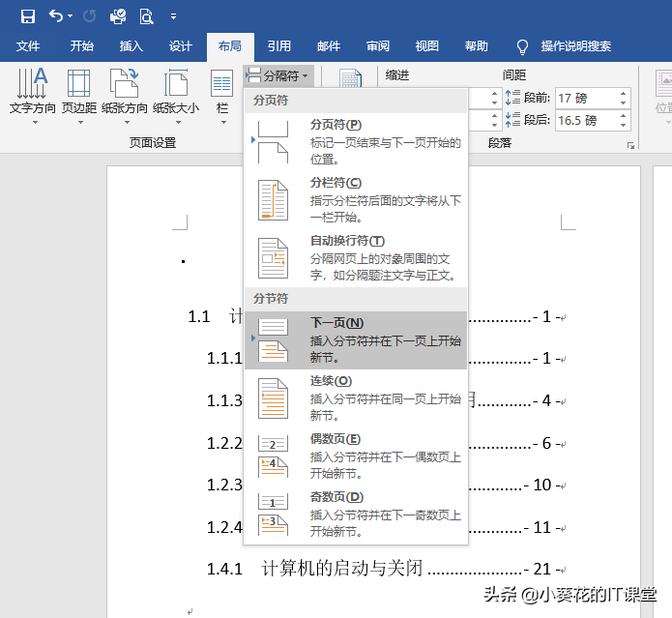Open the Customize Quick Access Toolbar arrow
Viewport: 672px width, 618px height.
coord(173,16)
